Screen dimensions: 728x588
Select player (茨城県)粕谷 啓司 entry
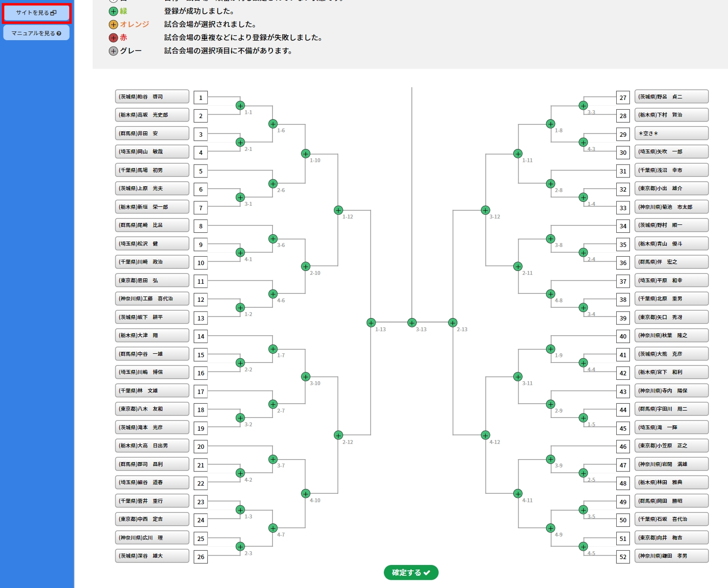tap(152, 97)
